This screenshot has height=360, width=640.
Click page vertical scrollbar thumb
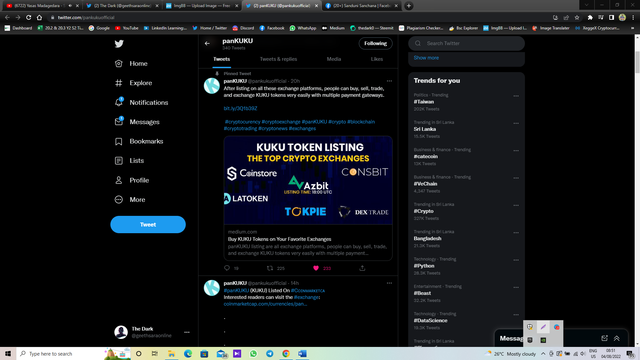click(637, 61)
